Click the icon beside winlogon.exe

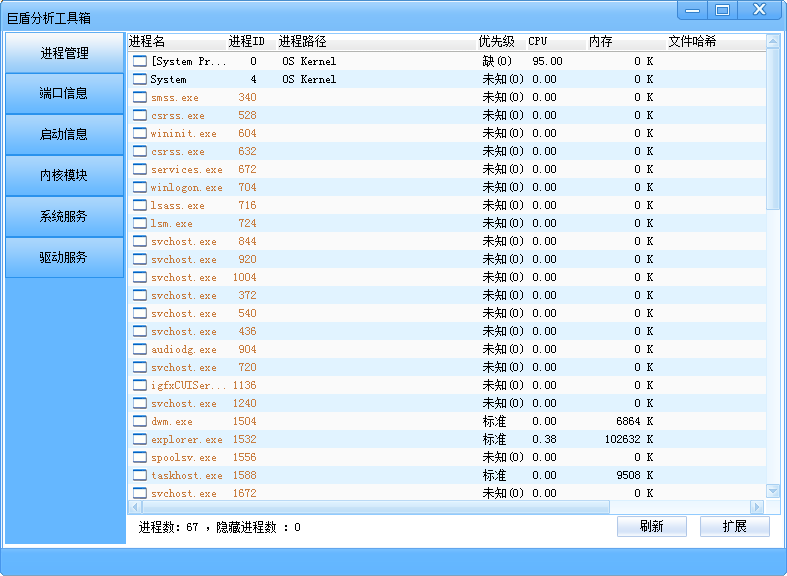tap(140, 188)
